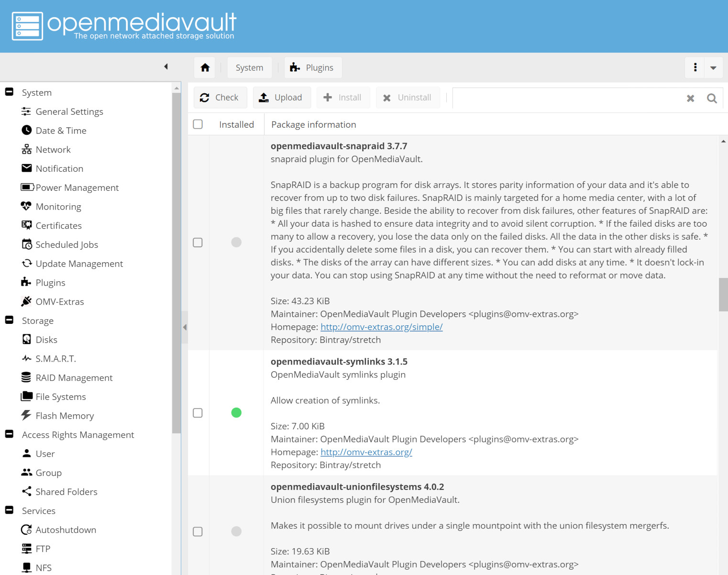728x575 pixels.
Task: Sort by Installed column header
Action: tap(236, 124)
